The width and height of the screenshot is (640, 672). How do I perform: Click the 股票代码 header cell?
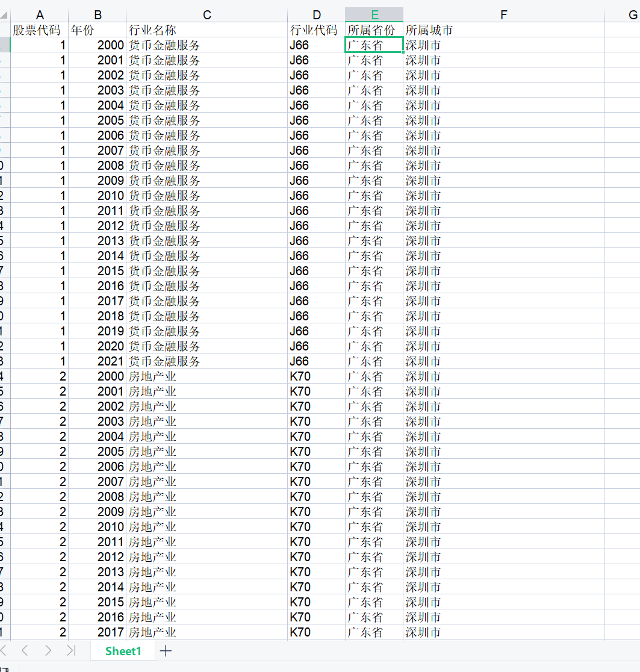click(x=39, y=30)
